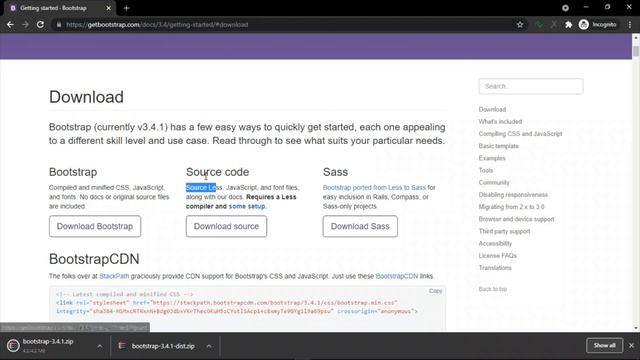Go to Tools in the sidebar
This screenshot has width=640, height=360.
click(486, 170)
